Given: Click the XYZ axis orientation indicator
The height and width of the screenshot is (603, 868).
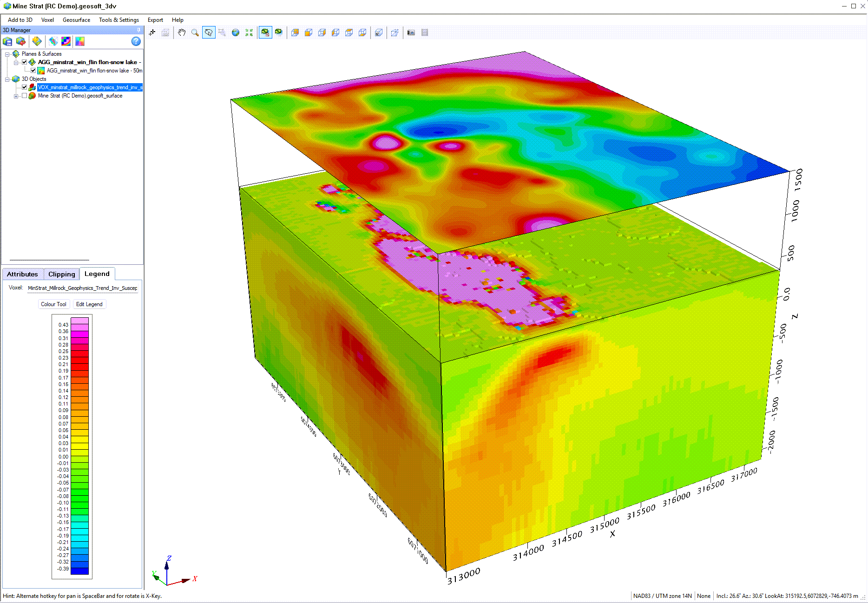Looking at the screenshot, I should (174, 571).
